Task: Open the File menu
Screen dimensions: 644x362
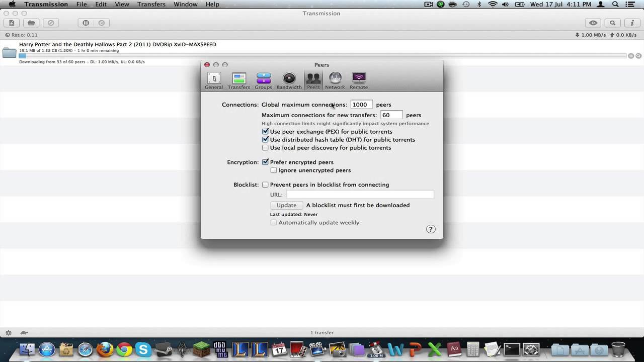Action: tap(82, 4)
